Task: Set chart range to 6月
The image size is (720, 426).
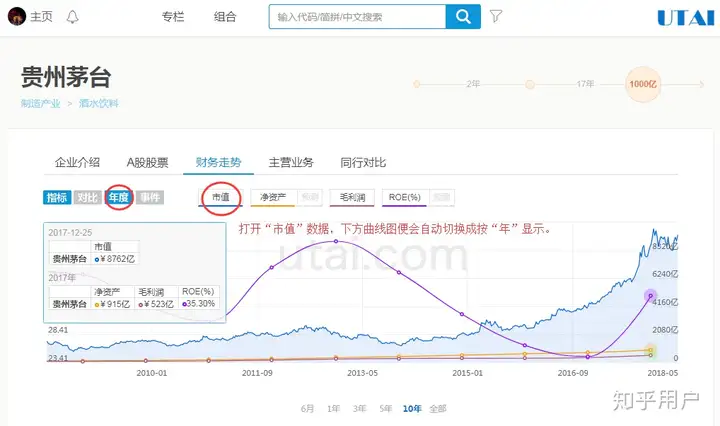Action: 308,409
